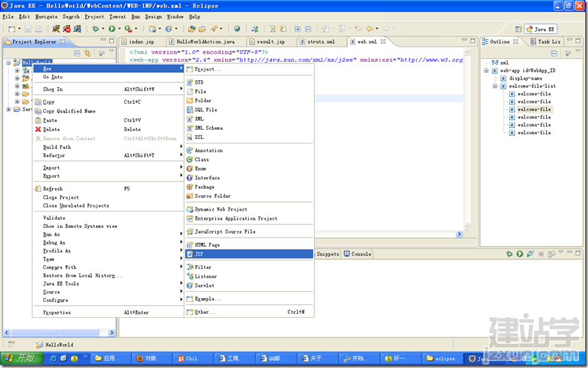Open the Tomcat menu in menu bar

point(117,16)
